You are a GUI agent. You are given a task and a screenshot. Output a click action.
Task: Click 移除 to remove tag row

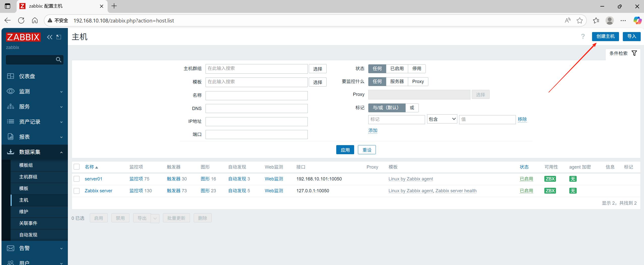pyautogui.click(x=522, y=119)
